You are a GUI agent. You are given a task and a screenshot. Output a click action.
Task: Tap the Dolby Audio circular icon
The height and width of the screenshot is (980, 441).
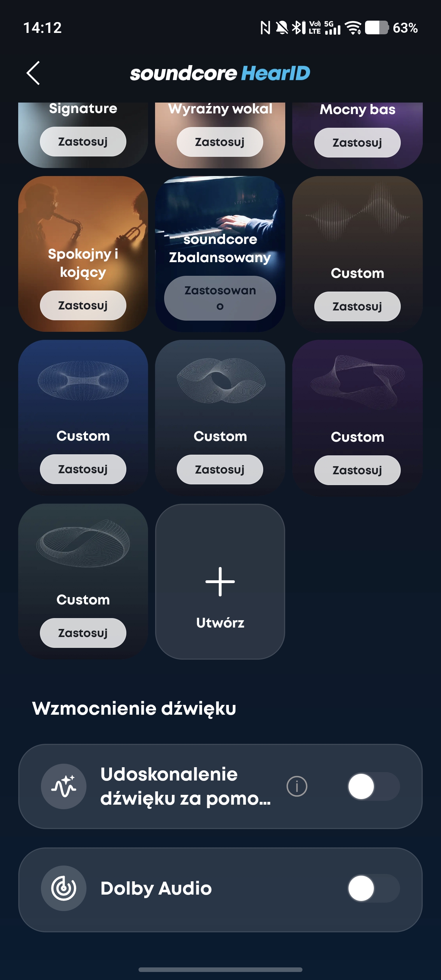pyautogui.click(x=64, y=888)
